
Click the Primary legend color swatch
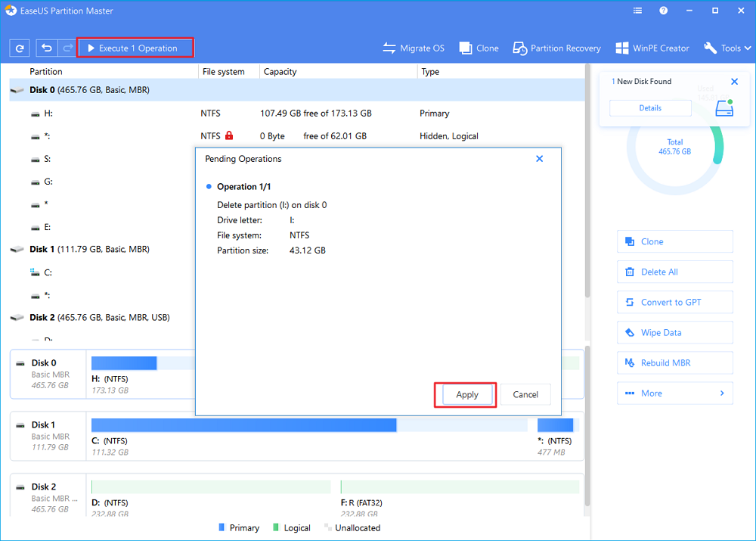pos(222,527)
